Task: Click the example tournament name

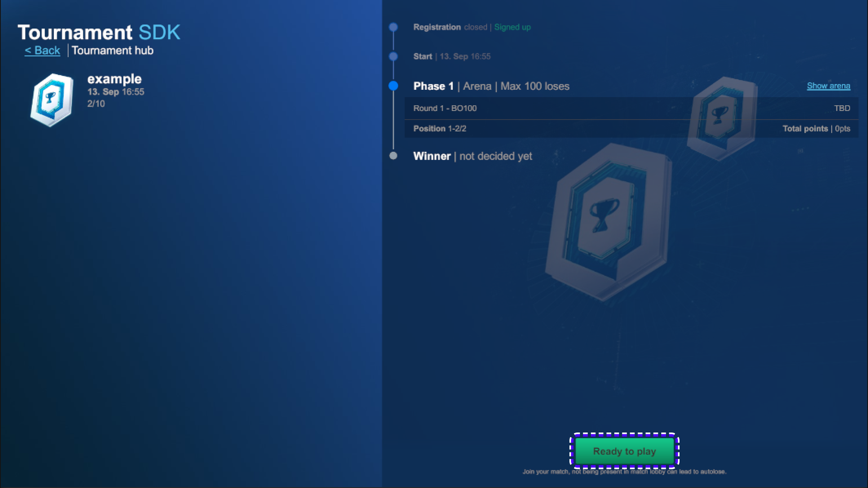Action: (x=114, y=79)
